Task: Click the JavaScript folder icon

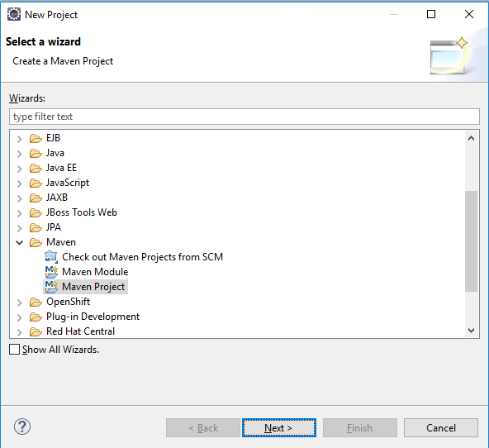Action: pos(36,183)
